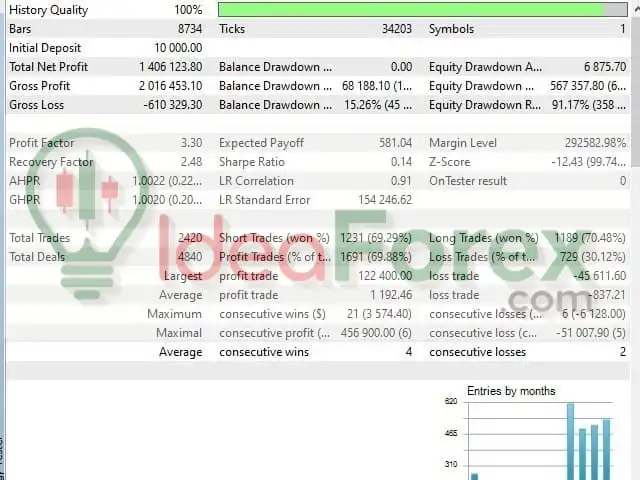Select consecutive wins value 21 (3 574.40)
The width and height of the screenshot is (640, 480).
tap(379, 314)
